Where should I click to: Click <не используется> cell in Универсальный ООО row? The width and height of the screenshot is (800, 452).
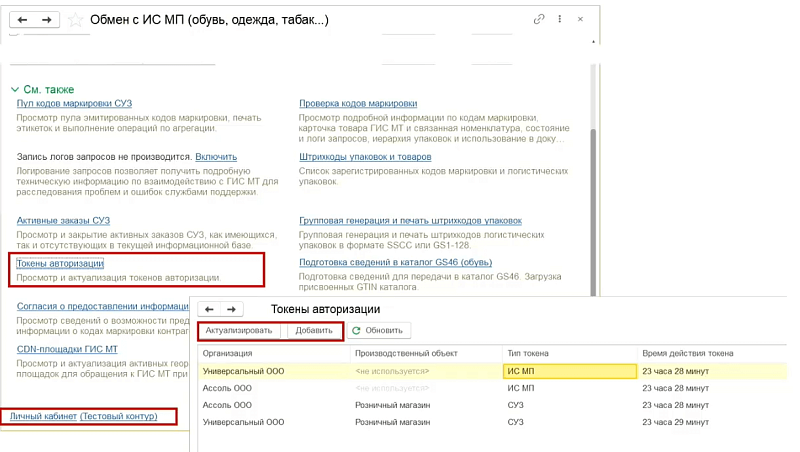426,371
